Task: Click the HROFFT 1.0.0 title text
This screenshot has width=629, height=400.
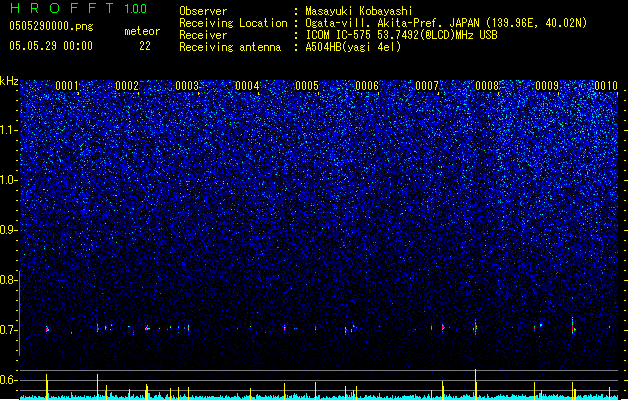Action: 79,8
